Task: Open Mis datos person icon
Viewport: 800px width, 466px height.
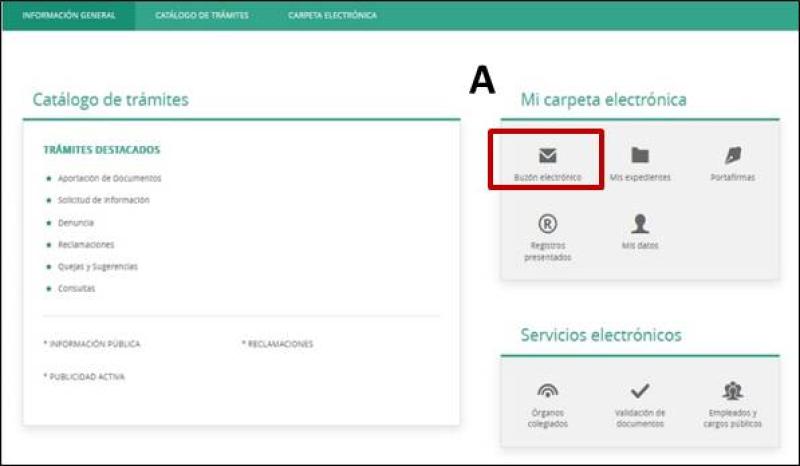Action: coord(640,225)
